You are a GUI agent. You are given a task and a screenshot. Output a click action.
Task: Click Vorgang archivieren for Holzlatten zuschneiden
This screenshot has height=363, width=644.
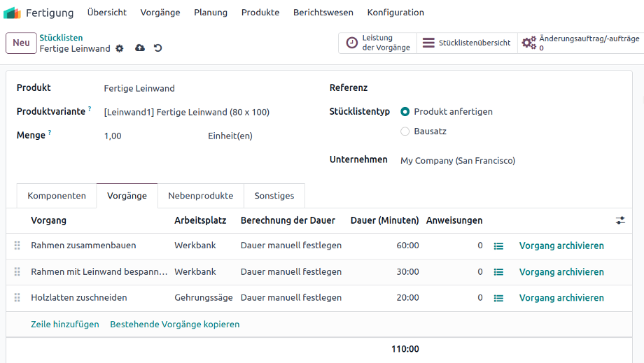[x=561, y=298]
